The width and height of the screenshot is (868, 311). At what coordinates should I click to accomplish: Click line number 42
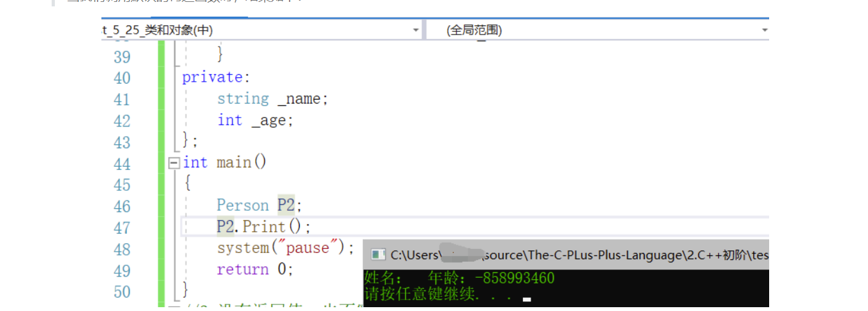pos(122,121)
